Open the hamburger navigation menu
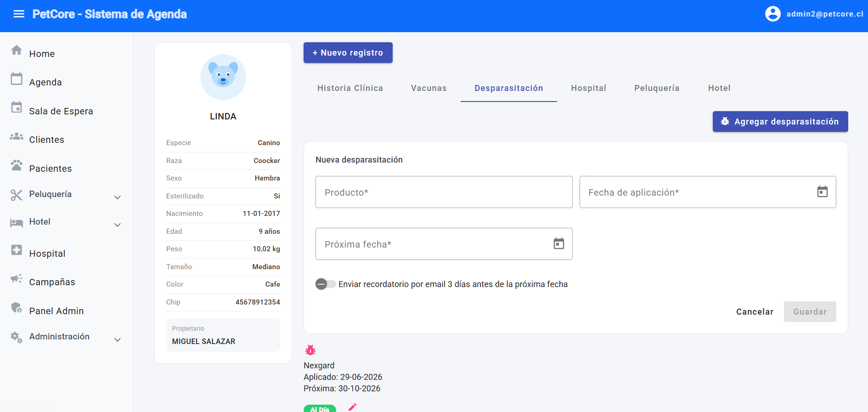This screenshot has height=412, width=868. pos(19,14)
